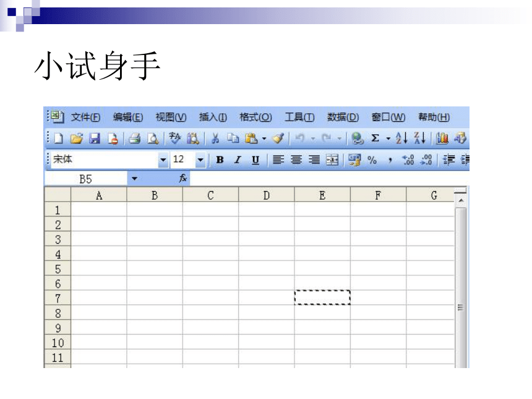
Task: Apply Comma style icon
Action: pos(390,160)
